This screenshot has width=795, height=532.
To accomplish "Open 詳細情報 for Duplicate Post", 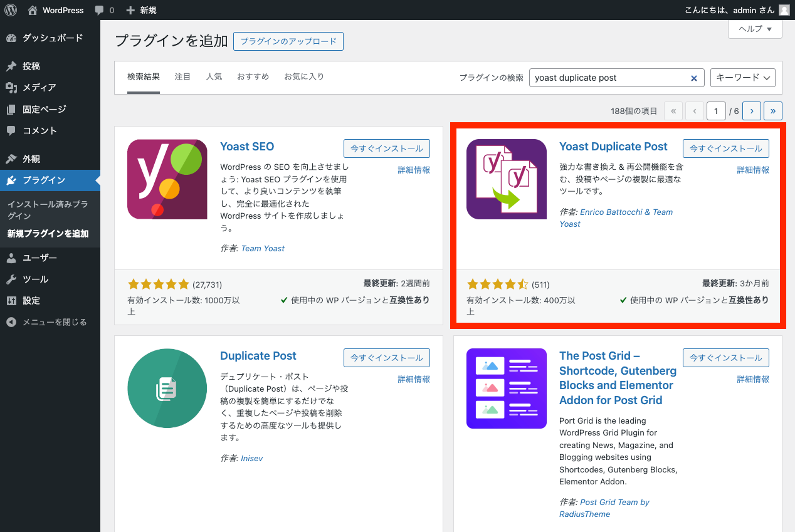I will (414, 379).
